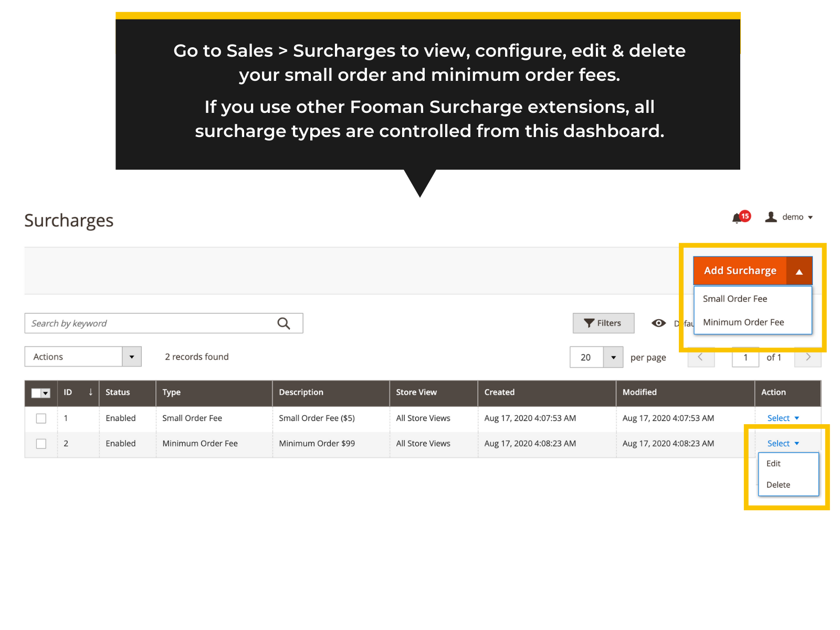This screenshot has width=840, height=630.
Task: Select Edit from the row action menu
Action: (773, 464)
